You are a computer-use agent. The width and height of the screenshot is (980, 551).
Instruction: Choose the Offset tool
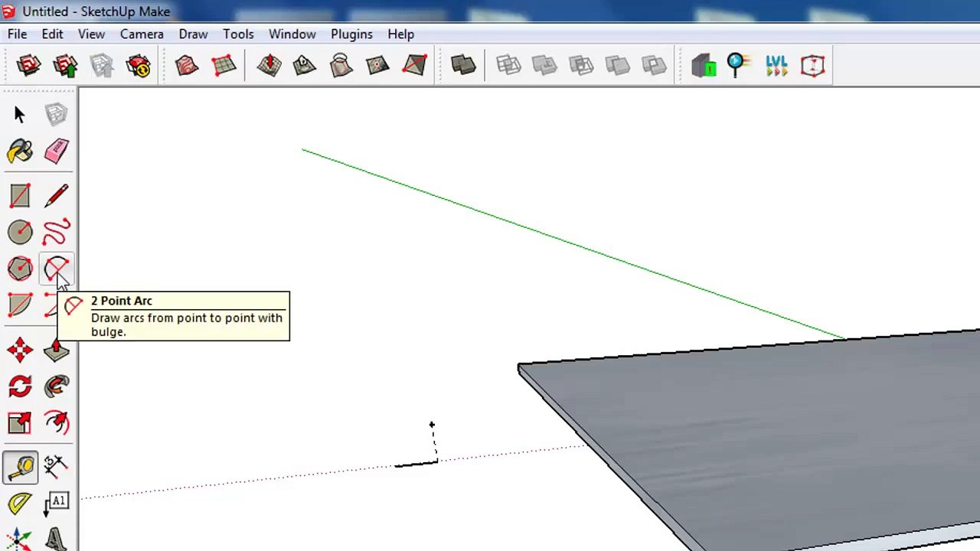56,423
